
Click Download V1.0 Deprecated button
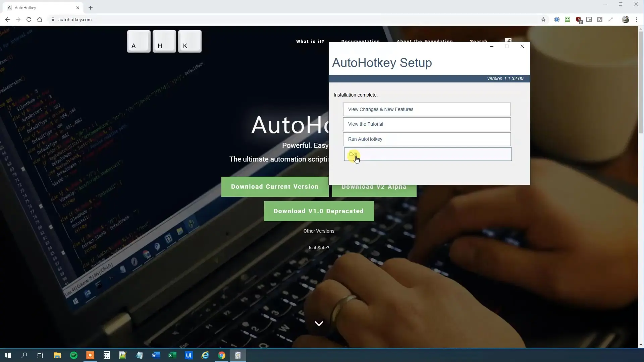[x=319, y=211]
